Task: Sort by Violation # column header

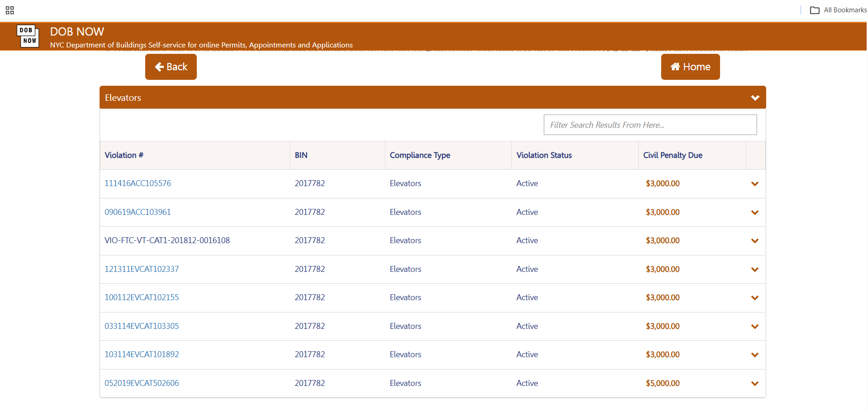Action: pos(124,155)
